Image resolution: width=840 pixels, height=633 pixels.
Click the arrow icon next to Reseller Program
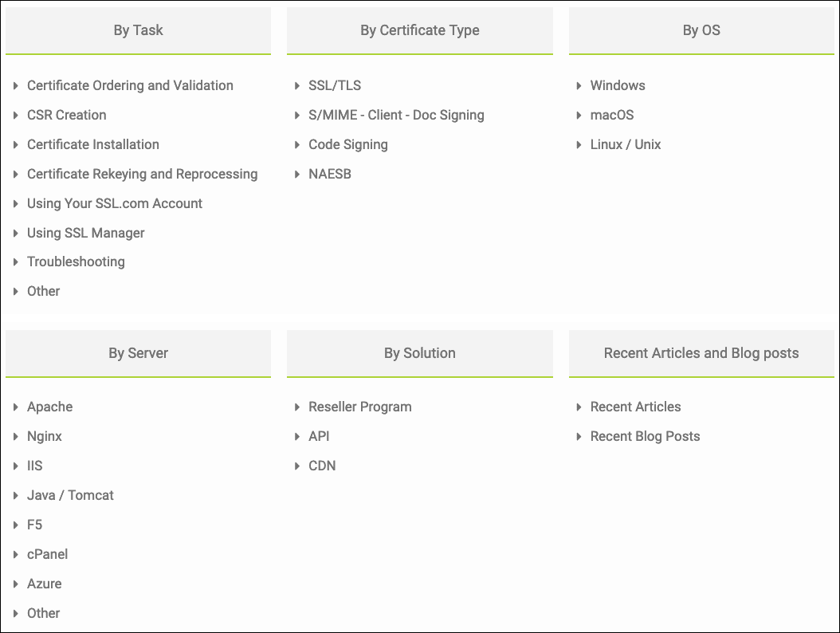[296, 407]
